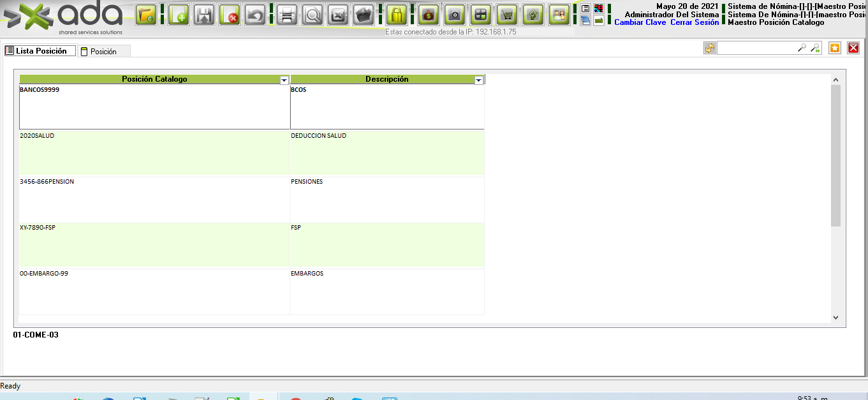Click the orange star favorites icon
The image size is (868, 400).
pos(835,48)
